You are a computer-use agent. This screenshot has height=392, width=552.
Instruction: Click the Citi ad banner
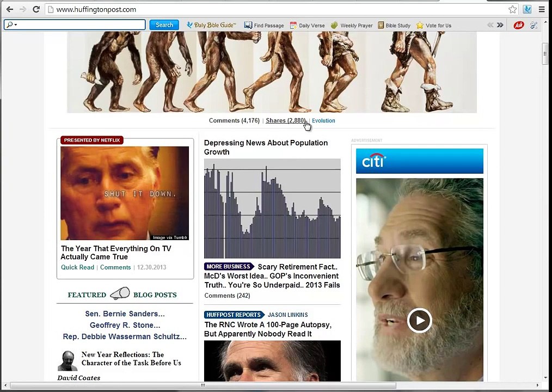click(x=419, y=161)
